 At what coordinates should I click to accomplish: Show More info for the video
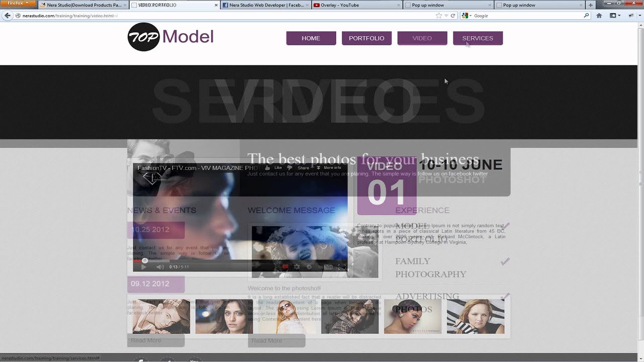(329, 167)
